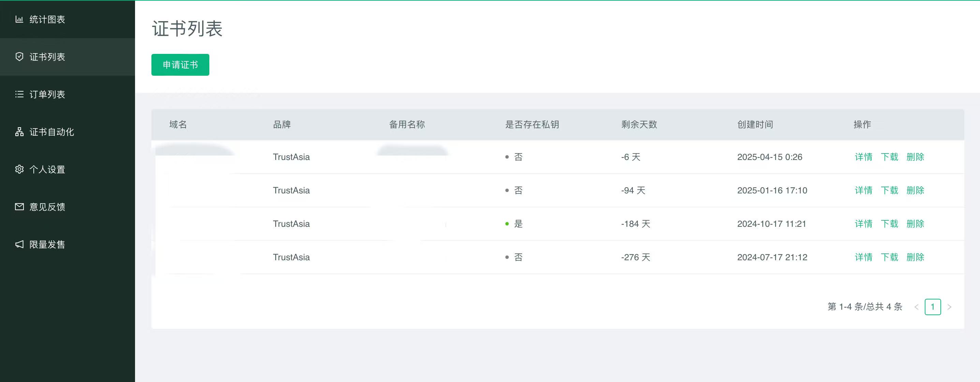The height and width of the screenshot is (382, 980).
Task: Click the 备用名称 column header
Action: coord(407,124)
